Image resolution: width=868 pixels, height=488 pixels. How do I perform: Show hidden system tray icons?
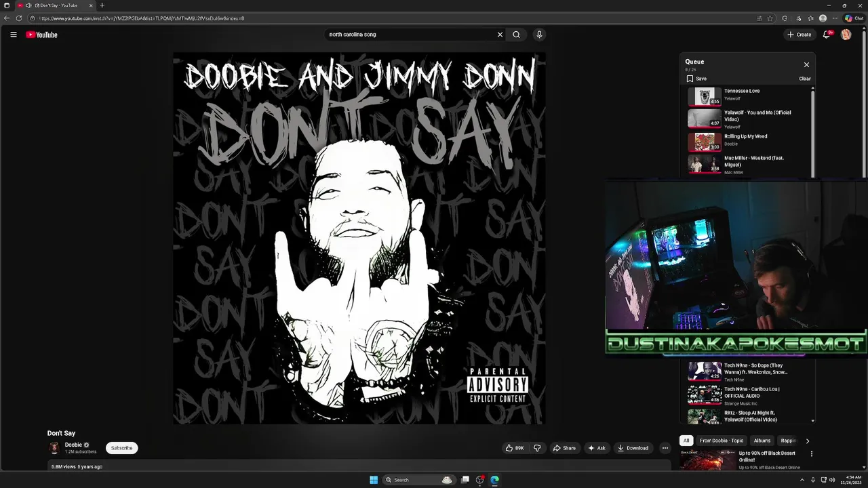pos(802,480)
